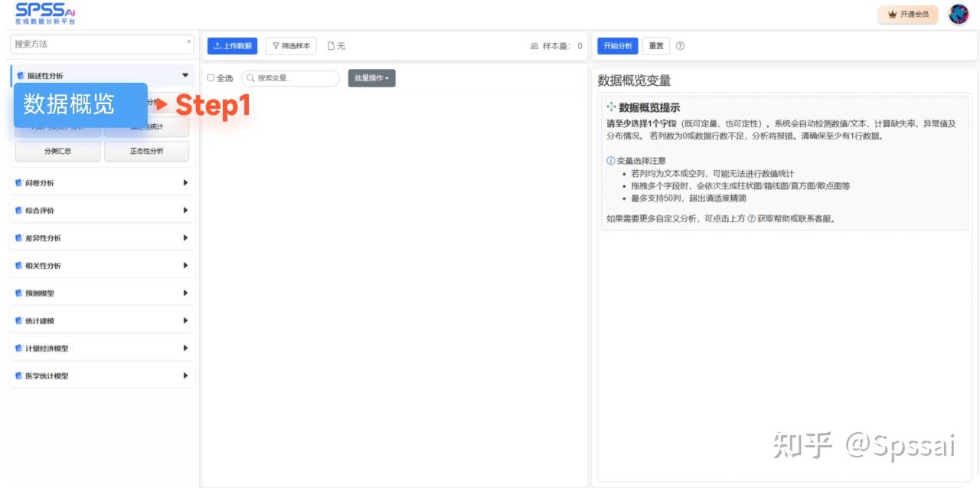Screen dimensions: 980x488
Task: Collapse the 描述性分析 section chevron
Action: coord(186,77)
